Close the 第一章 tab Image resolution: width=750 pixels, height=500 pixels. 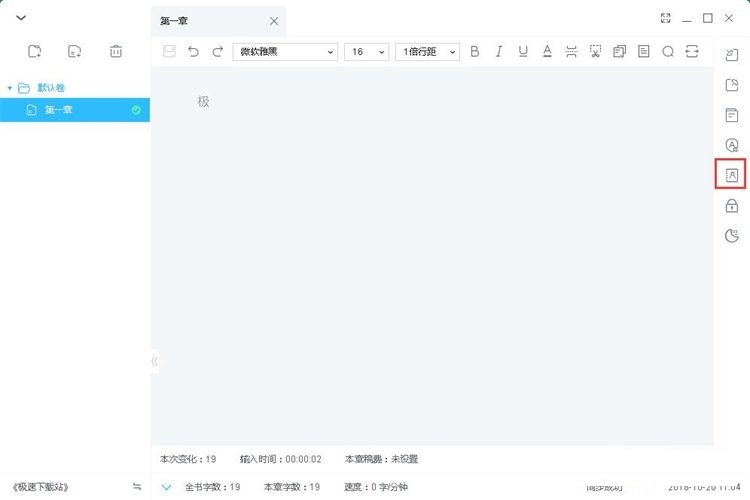[x=274, y=21]
